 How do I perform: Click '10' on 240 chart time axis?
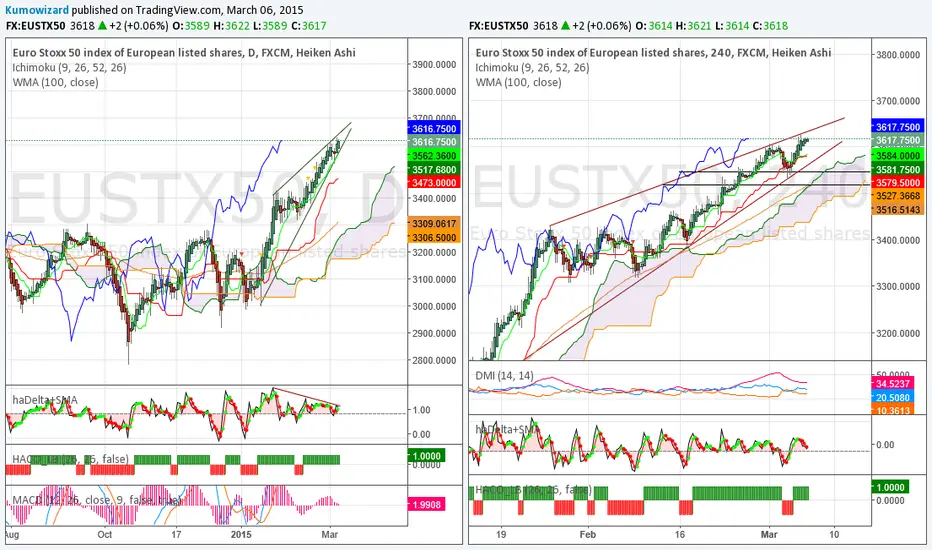tap(834, 534)
